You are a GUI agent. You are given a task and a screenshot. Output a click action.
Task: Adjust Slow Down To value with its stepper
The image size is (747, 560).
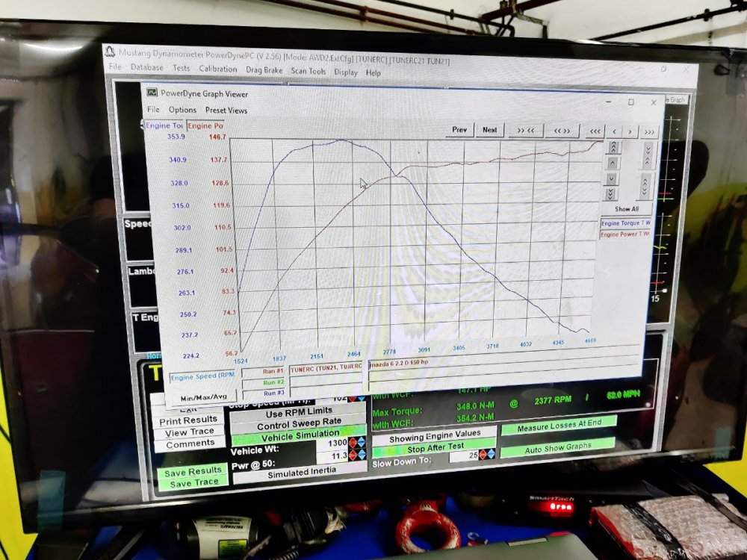488,455
